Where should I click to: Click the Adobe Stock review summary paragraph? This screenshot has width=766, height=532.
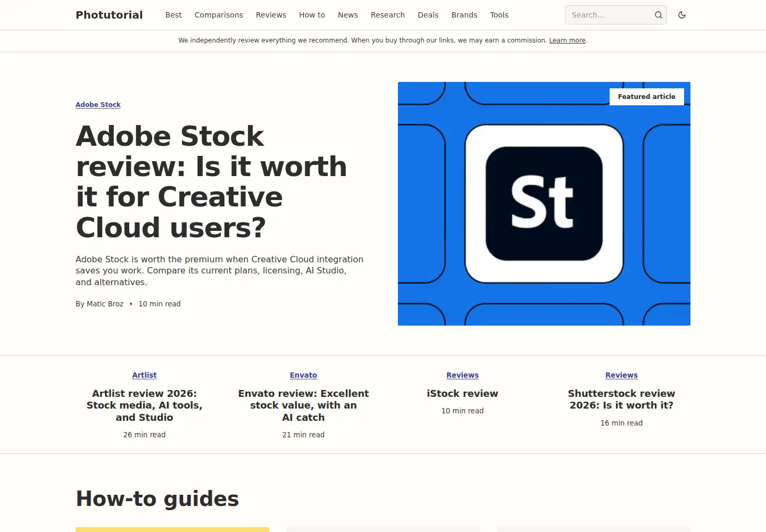(x=219, y=271)
